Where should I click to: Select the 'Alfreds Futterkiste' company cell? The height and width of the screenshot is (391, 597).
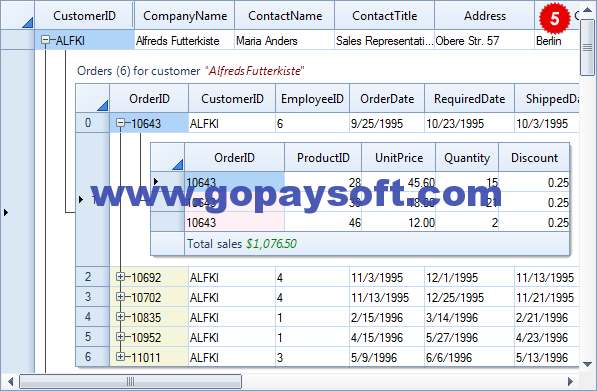coord(185,40)
